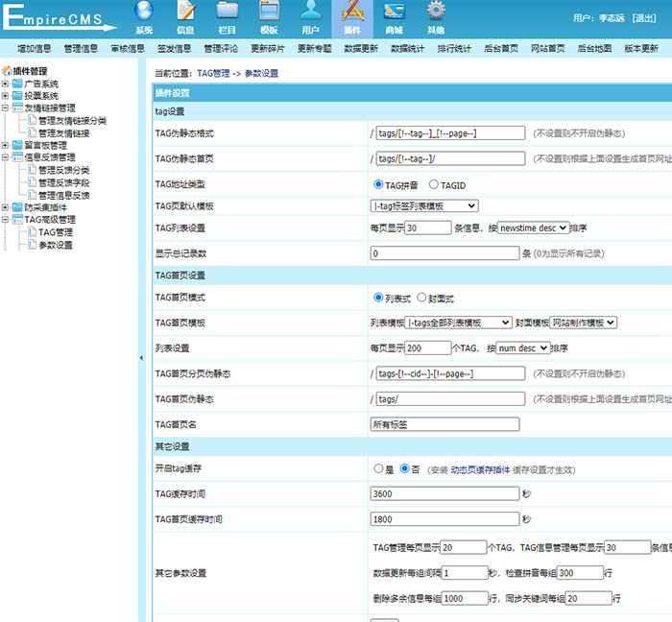Click TAG首页缓存时间 1800 field
The height and width of the screenshot is (622, 672).
coord(444,519)
